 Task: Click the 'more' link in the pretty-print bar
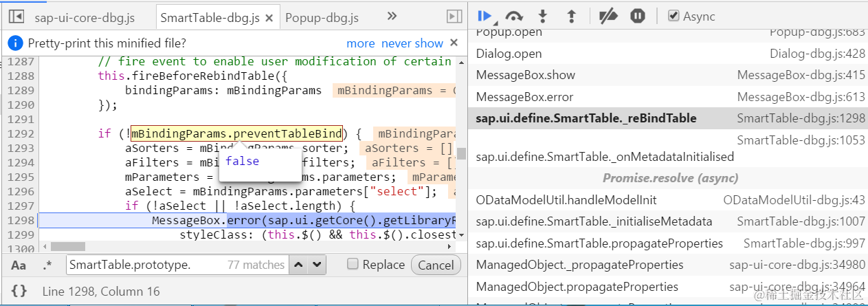pyautogui.click(x=360, y=43)
